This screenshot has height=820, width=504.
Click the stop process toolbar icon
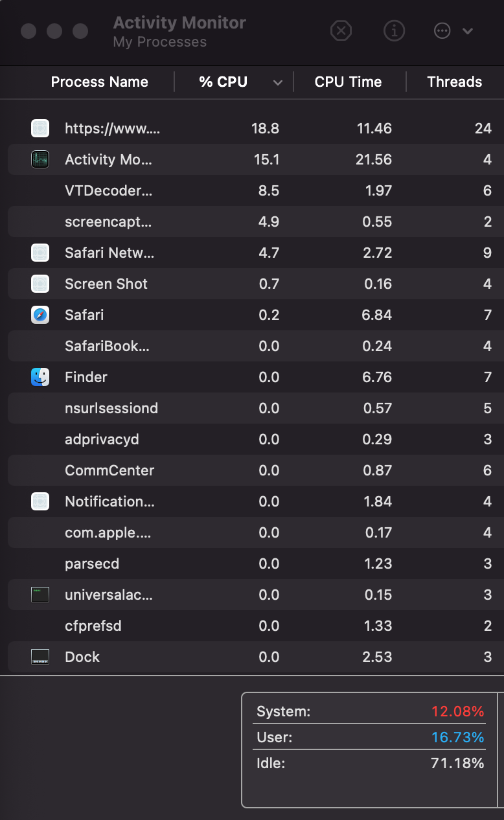coord(341,30)
